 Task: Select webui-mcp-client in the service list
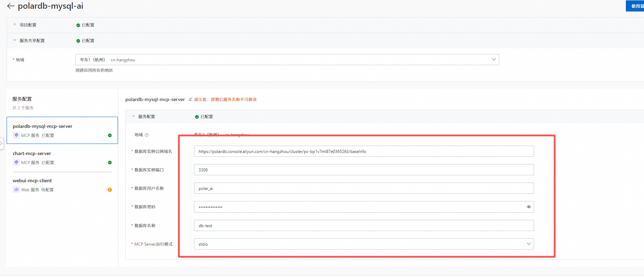[62, 185]
